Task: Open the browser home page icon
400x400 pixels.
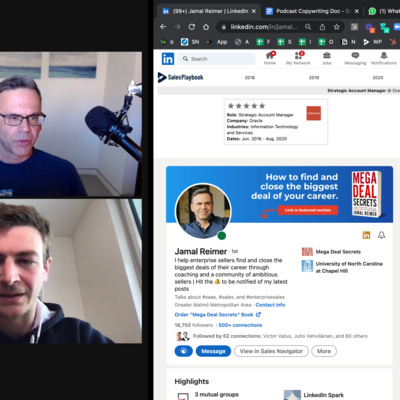Action: point(206,27)
